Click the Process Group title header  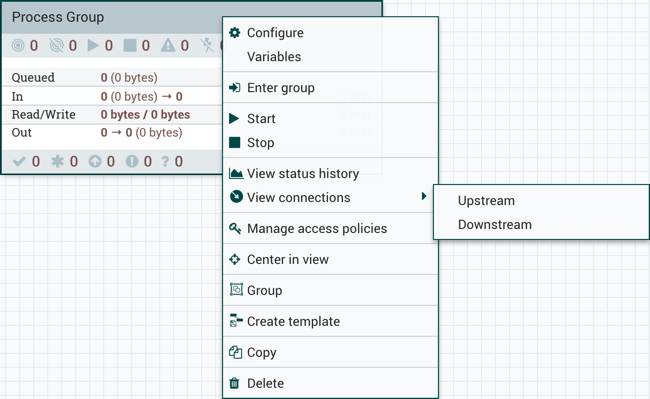58,17
